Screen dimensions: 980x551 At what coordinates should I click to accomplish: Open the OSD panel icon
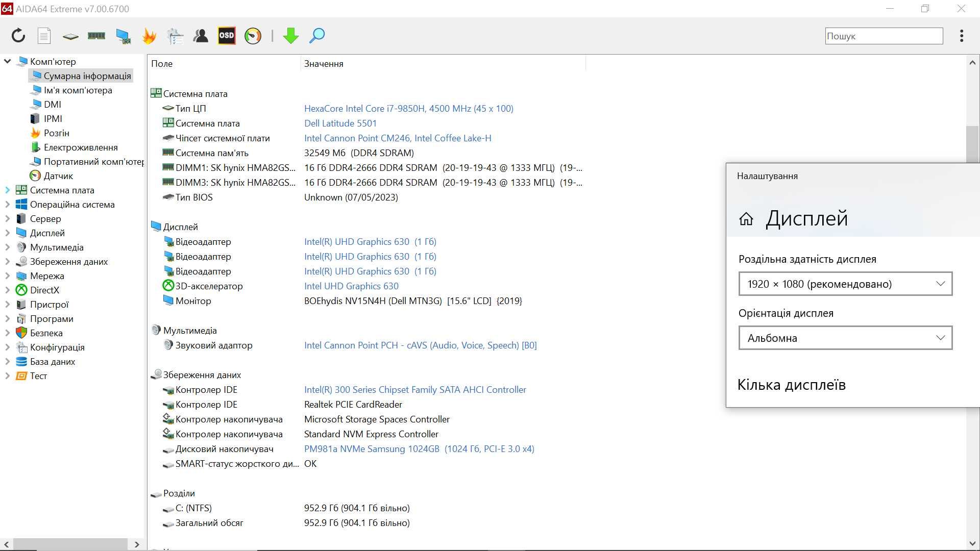(x=227, y=36)
